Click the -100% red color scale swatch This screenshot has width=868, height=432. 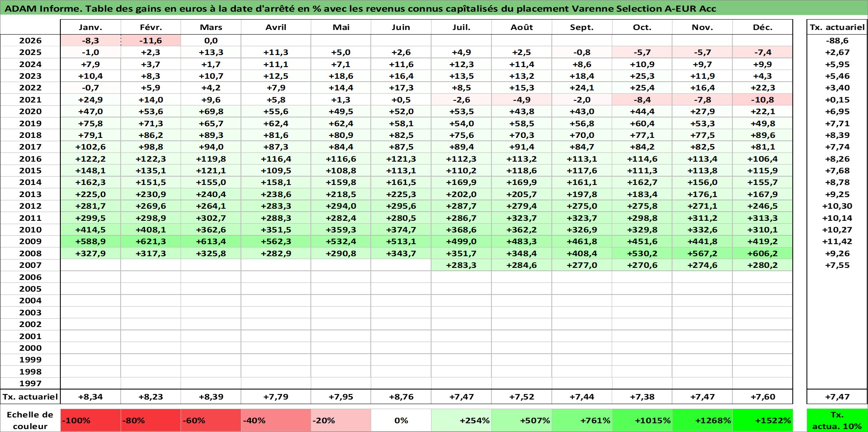pos(90,420)
